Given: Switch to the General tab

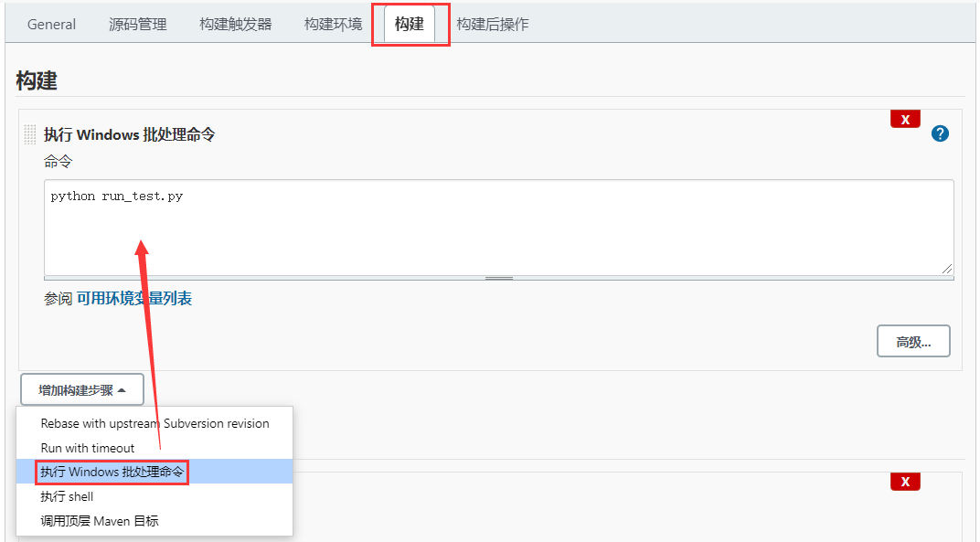Looking at the screenshot, I should coord(51,24).
